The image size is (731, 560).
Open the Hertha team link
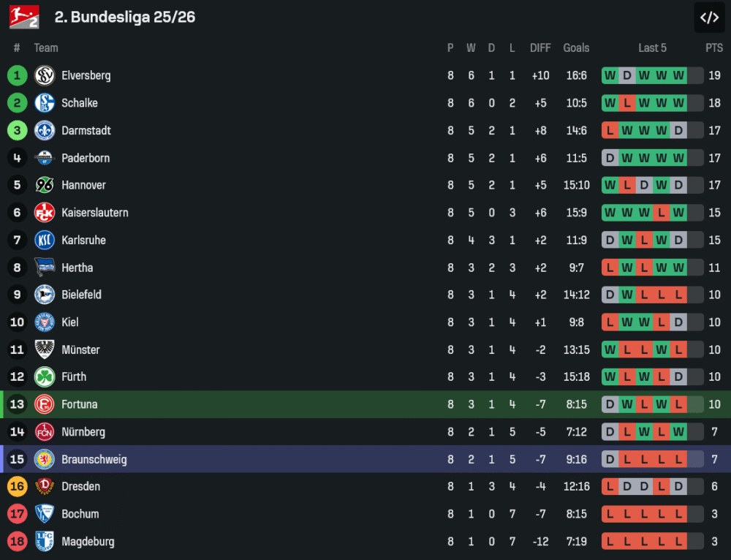coord(77,268)
